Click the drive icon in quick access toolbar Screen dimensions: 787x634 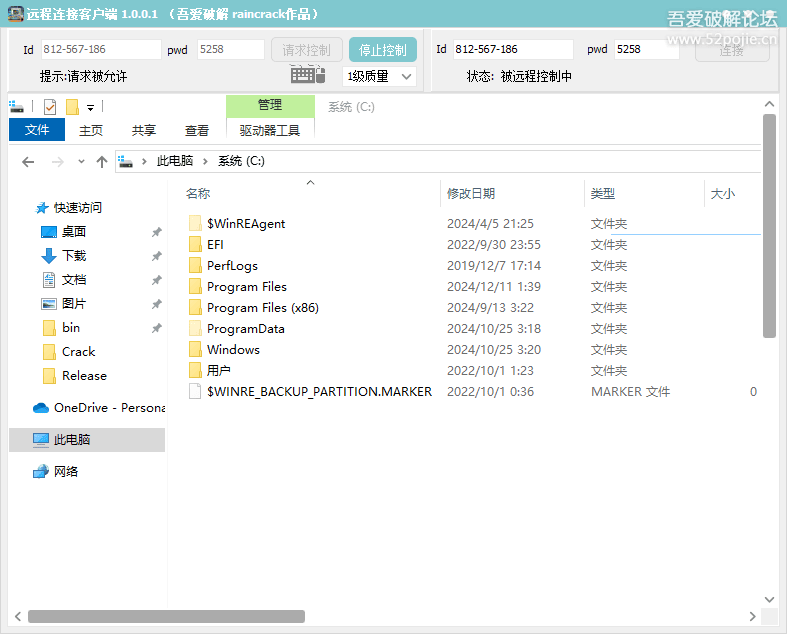[17, 106]
